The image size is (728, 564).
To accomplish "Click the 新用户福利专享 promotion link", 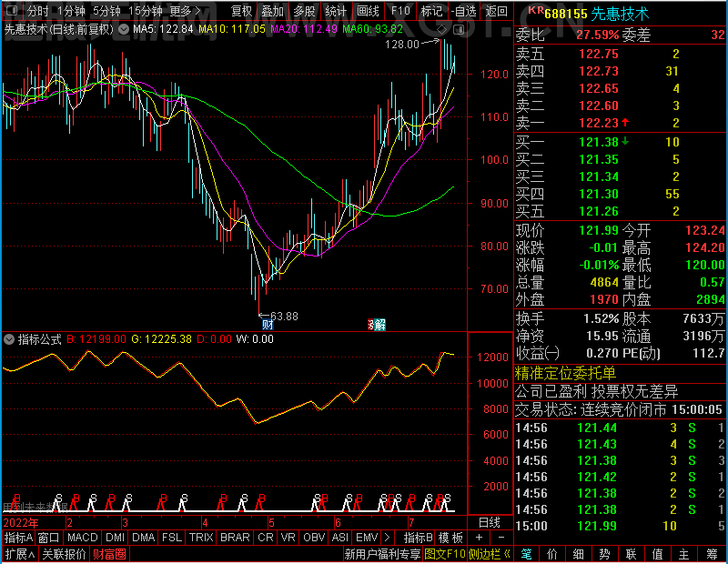I will point(382,554).
